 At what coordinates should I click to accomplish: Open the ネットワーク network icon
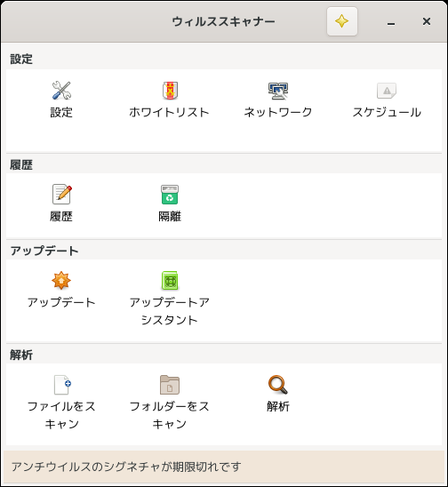(x=278, y=91)
